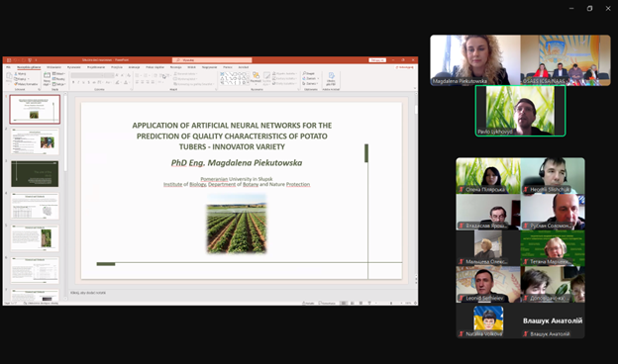Open the Shape Fill (Wypełn. kształtu) dropdown

coord(284,73)
